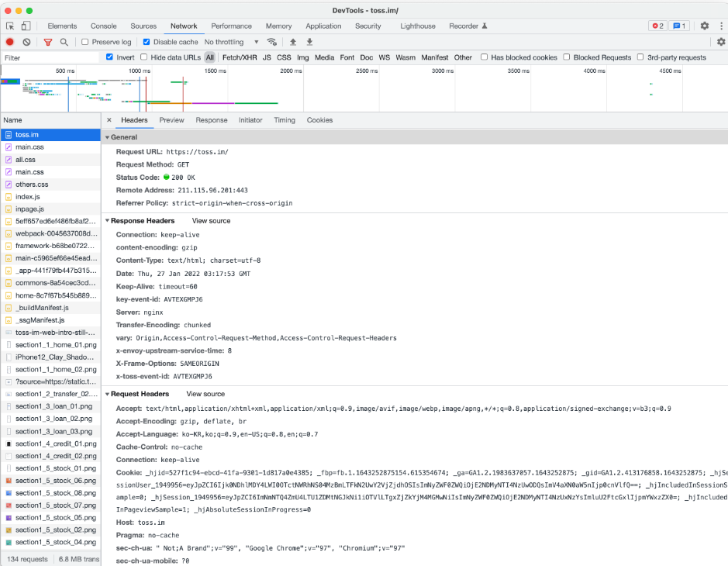Check the Blocked Requests checkbox
The width and height of the screenshot is (728, 566).
[x=567, y=57]
